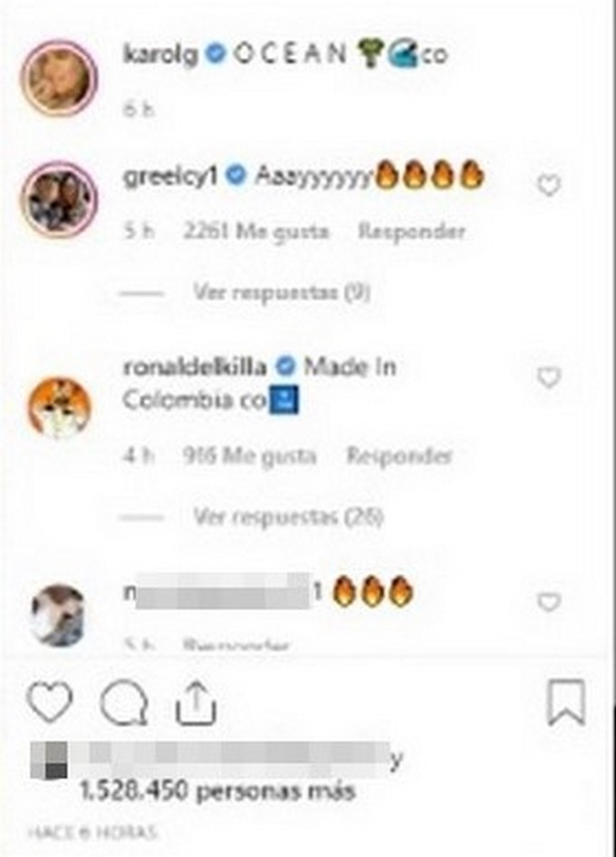
Task: Share the post using the share icon
Action: point(196,703)
